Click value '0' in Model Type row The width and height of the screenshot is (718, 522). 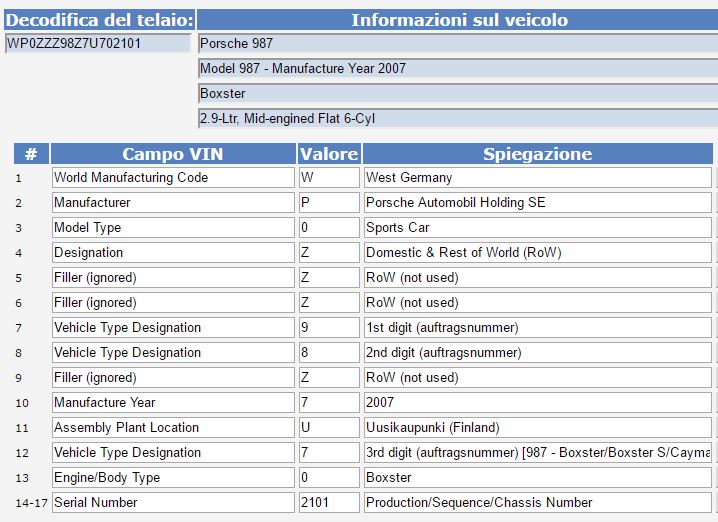(x=329, y=228)
